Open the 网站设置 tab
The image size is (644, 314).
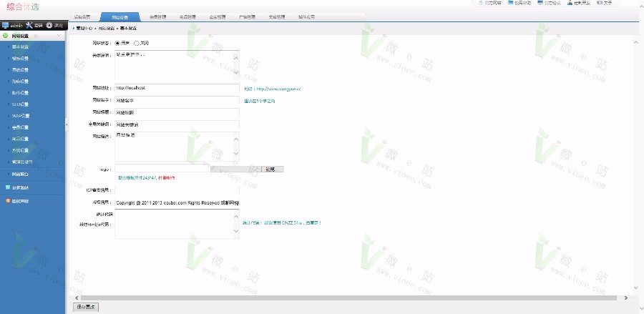(120, 17)
